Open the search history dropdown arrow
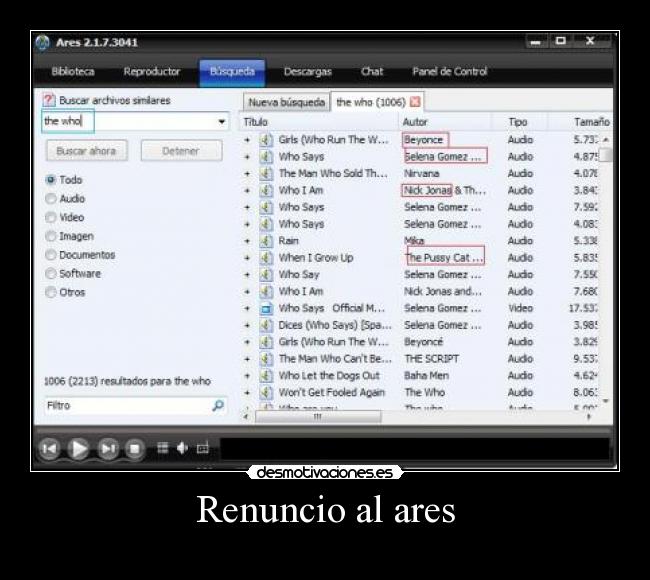Screen dimensions: 650x580 (222, 121)
